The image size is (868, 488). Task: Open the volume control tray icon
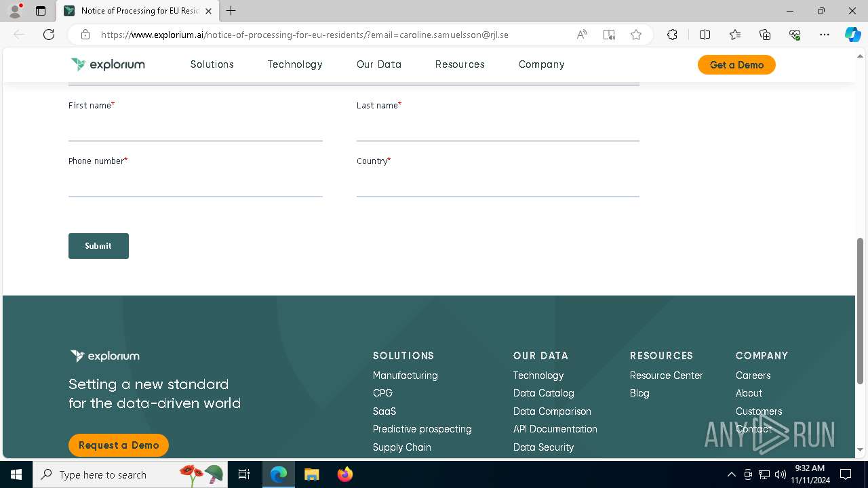[x=781, y=474]
